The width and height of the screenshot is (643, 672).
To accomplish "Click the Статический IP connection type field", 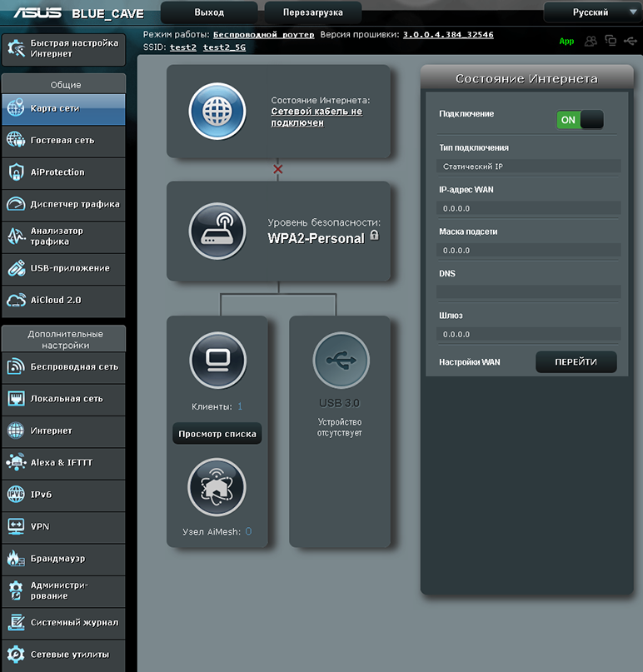I will [x=529, y=167].
